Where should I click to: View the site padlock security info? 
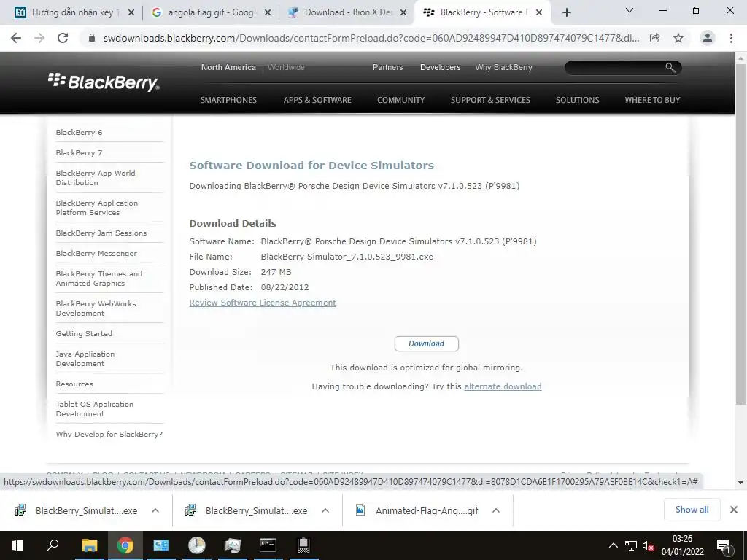click(92, 38)
